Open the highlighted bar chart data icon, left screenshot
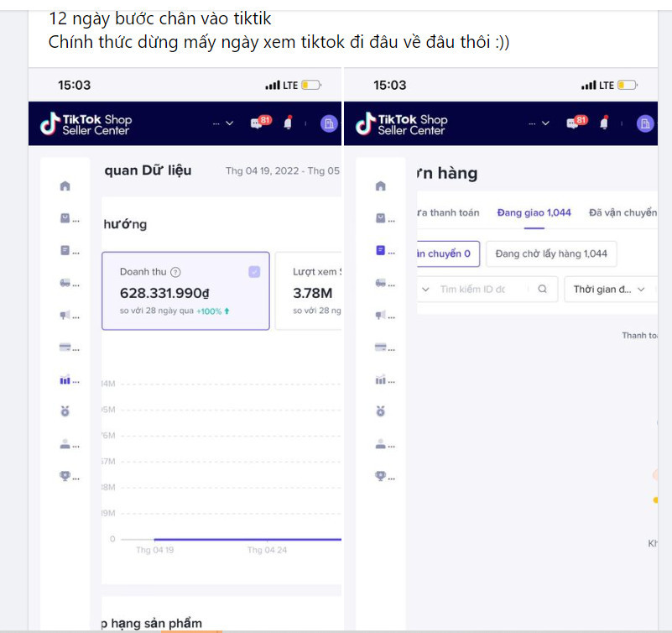Viewport: 672px width, 633px height. [65, 380]
